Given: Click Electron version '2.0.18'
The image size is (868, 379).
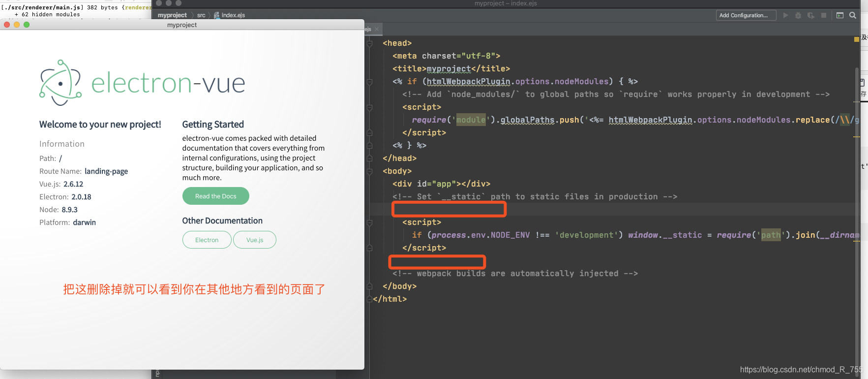Looking at the screenshot, I should point(81,197).
